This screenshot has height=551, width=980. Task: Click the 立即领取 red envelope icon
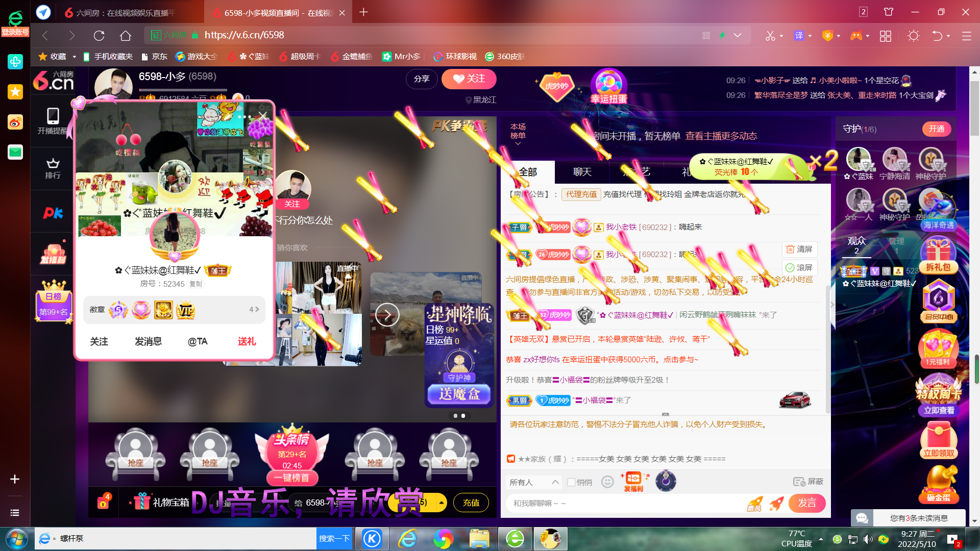[939, 440]
